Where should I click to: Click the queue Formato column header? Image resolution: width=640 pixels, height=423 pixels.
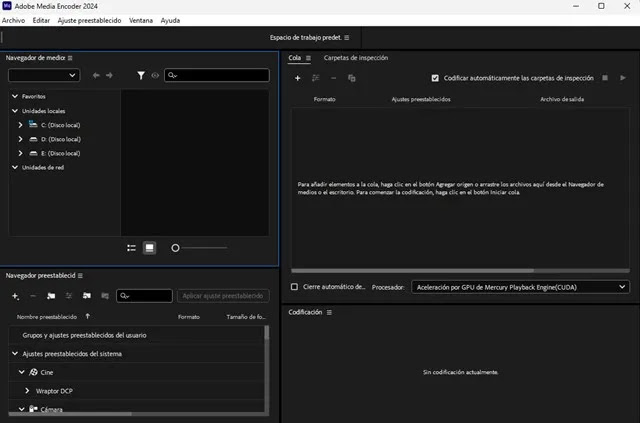click(324, 99)
